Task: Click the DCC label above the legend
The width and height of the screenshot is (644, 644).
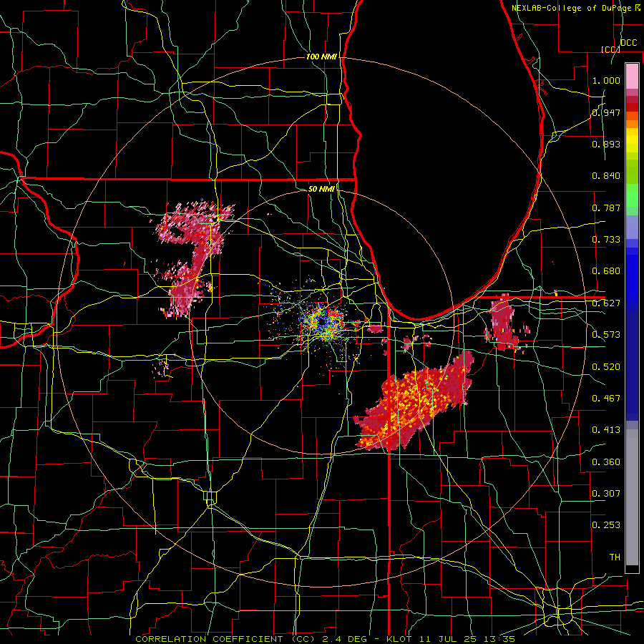Action: [x=628, y=43]
